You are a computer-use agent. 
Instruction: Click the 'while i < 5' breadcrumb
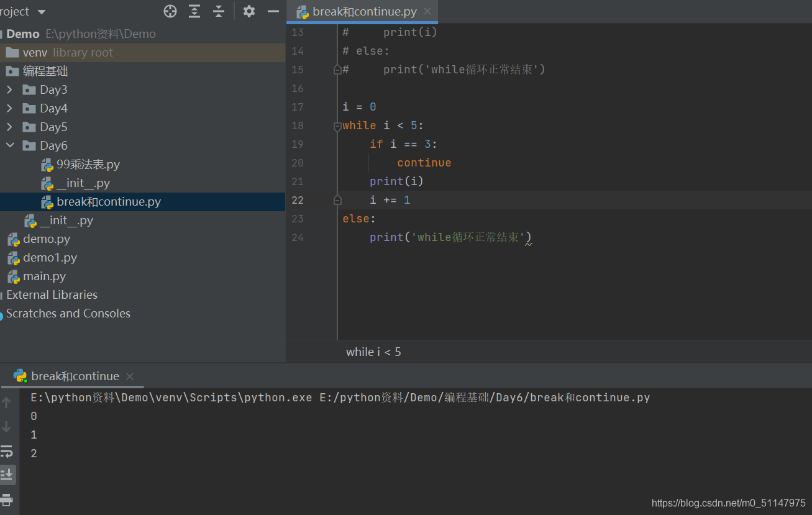click(373, 352)
